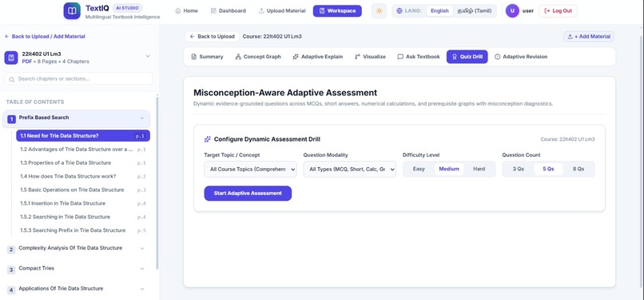Open the Compact Tries chapter title
Image resolution: width=644 pixels, height=300 pixels.
(x=36, y=268)
